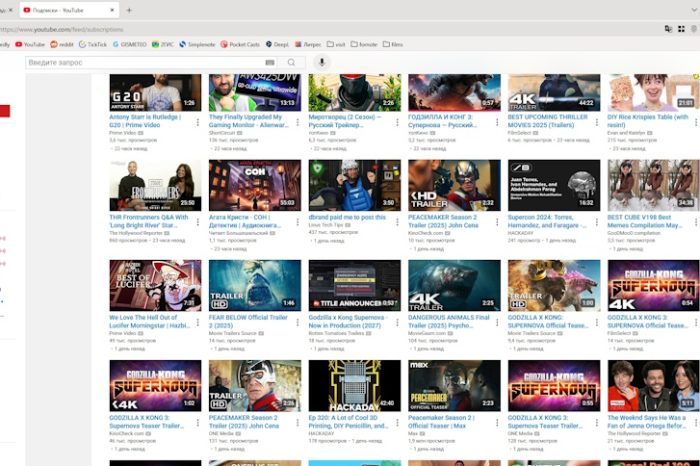Play THR Frontrunners Q&A thumbnail

point(155,185)
